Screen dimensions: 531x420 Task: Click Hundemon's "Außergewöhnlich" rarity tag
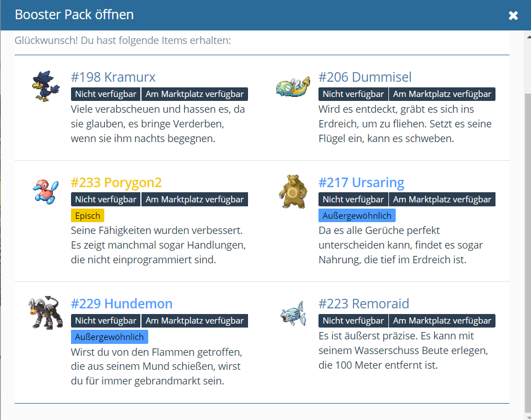pos(109,337)
